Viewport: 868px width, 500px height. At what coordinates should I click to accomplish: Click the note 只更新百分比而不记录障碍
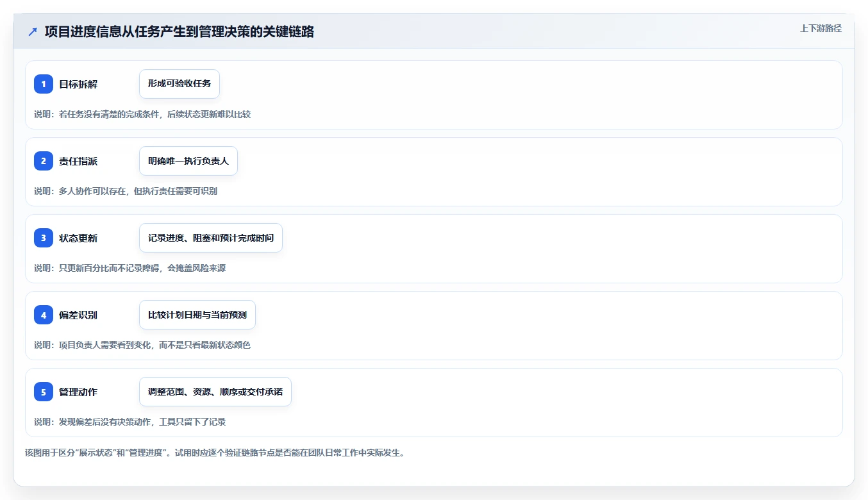coord(130,268)
